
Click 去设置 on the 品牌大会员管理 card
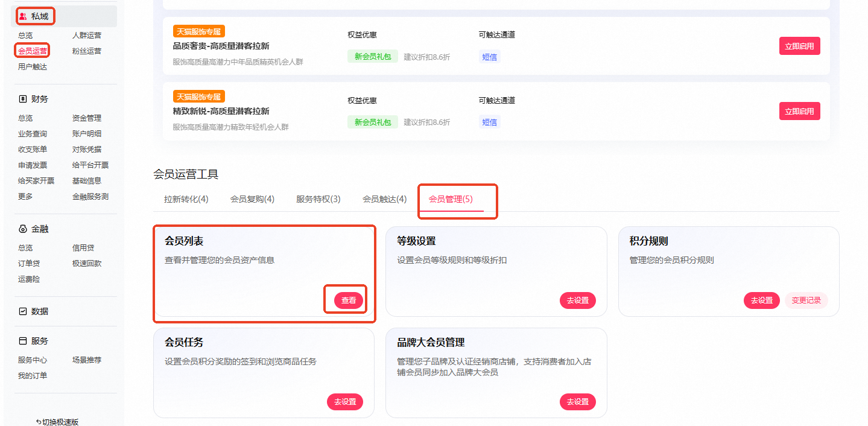pyautogui.click(x=577, y=401)
